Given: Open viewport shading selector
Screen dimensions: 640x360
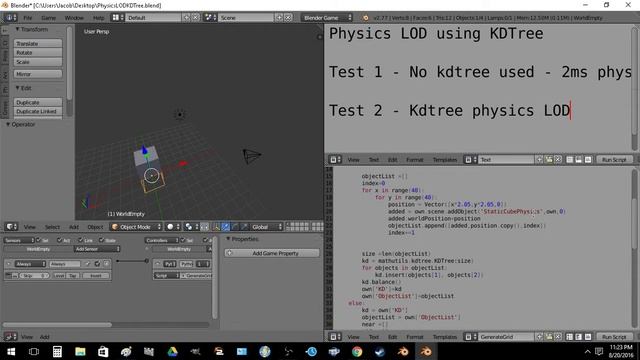Looking at the screenshot, I should click(173, 227).
